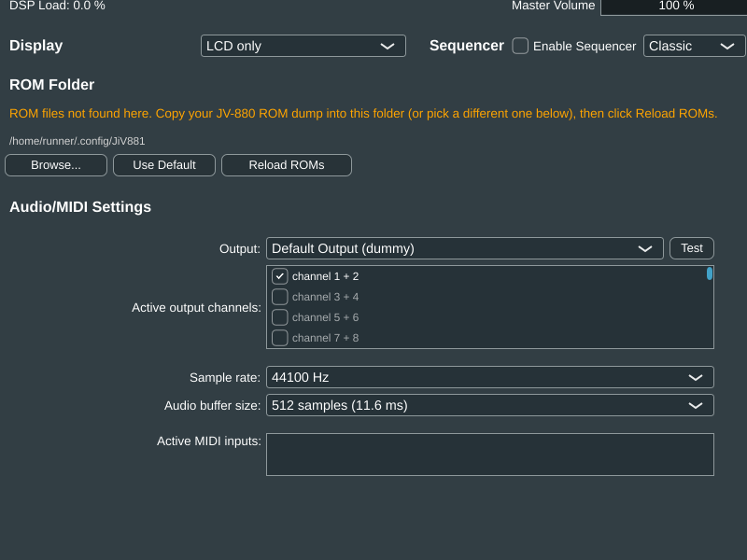
Task: Open the Classic sequencer style dropdown
Action: pyautogui.click(x=694, y=46)
